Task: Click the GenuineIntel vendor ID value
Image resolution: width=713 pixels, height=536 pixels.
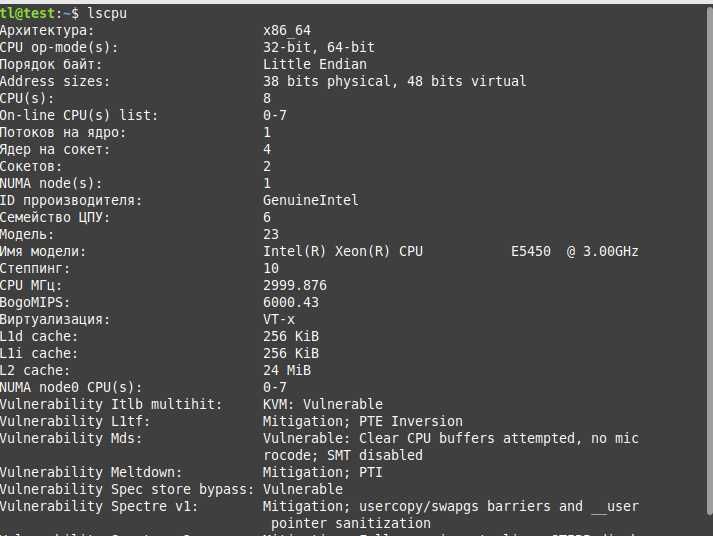Action: point(311,200)
